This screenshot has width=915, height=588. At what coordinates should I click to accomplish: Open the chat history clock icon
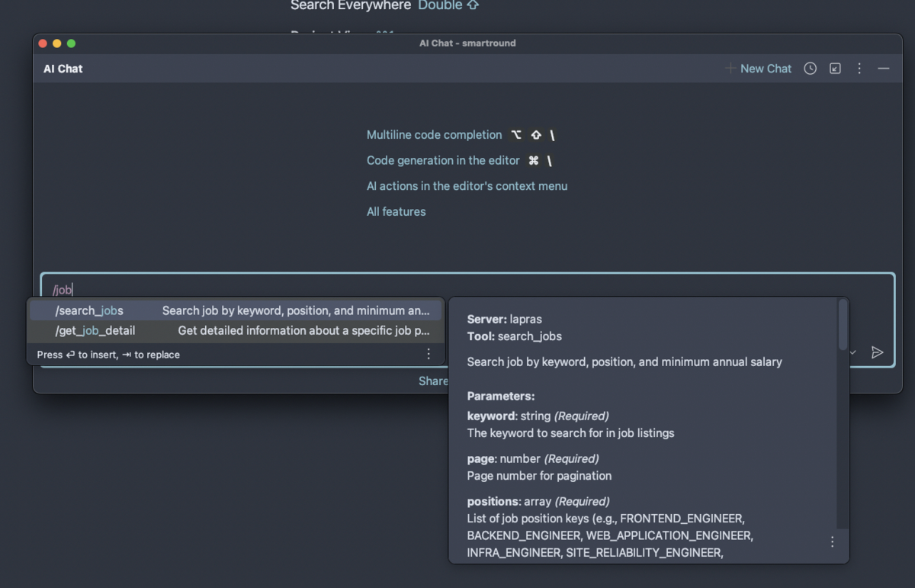coord(810,69)
